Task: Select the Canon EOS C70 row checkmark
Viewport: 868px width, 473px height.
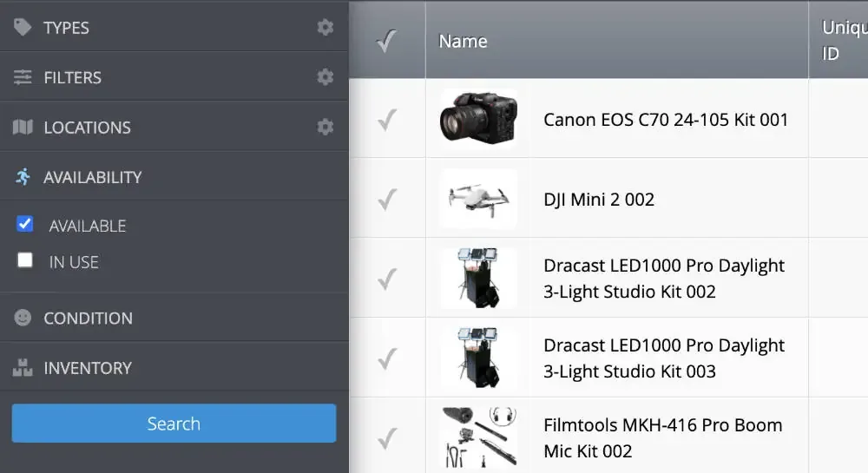Action: [387, 119]
